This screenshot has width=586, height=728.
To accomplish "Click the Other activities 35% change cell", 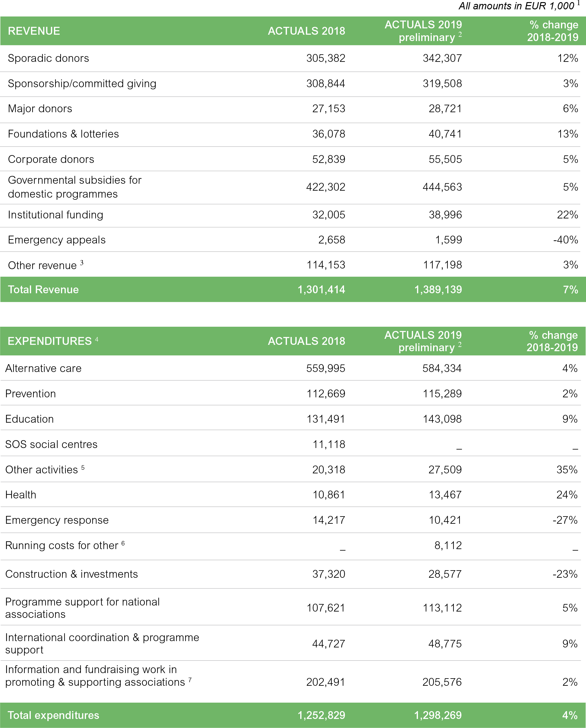I will 567,470.
